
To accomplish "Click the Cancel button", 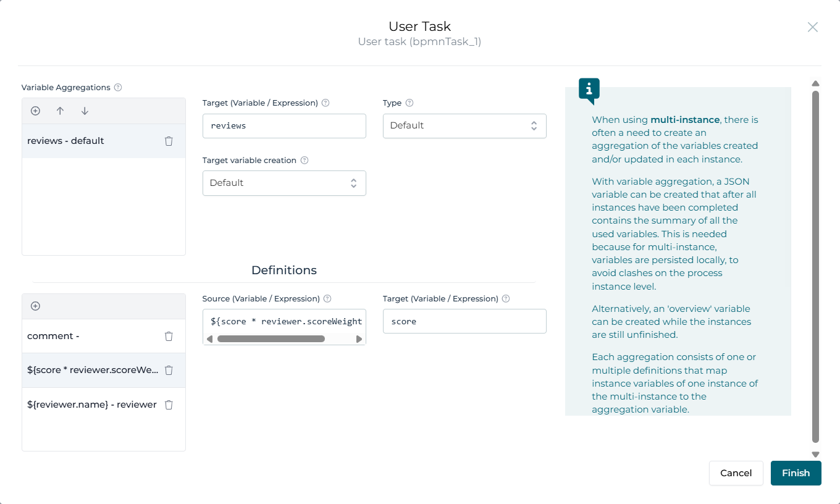I will [x=736, y=473].
